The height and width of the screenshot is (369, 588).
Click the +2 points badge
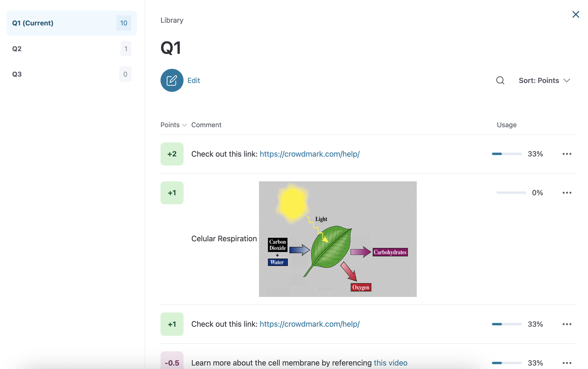coord(172,154)
